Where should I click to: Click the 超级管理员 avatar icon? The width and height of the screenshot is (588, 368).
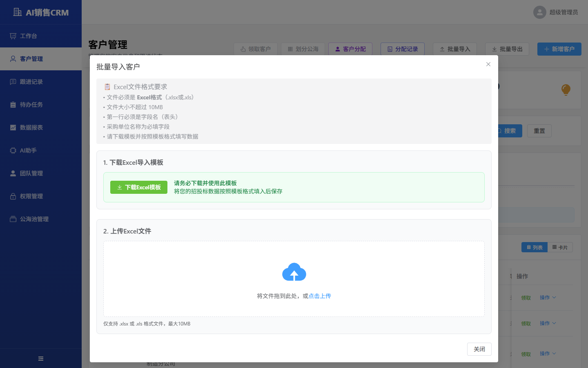click(540, 12)
